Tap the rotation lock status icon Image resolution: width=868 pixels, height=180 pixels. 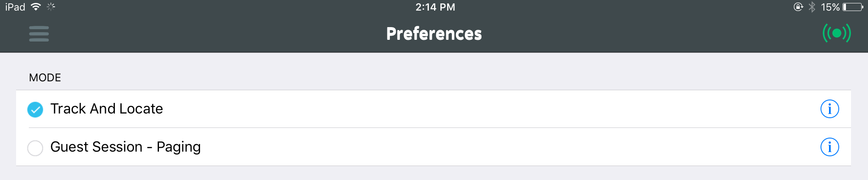pos(798,7)
